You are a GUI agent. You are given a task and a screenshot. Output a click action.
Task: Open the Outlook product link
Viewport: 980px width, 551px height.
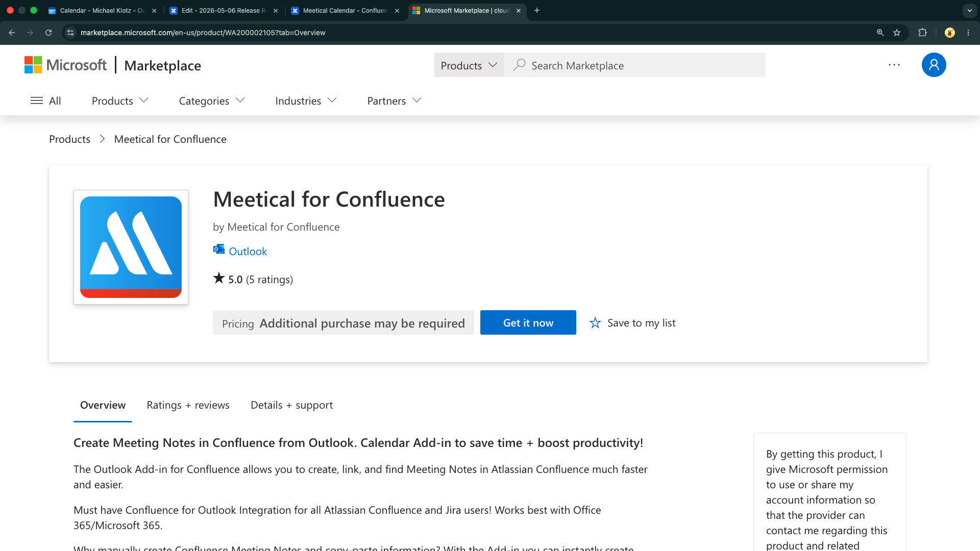(248, 251)
